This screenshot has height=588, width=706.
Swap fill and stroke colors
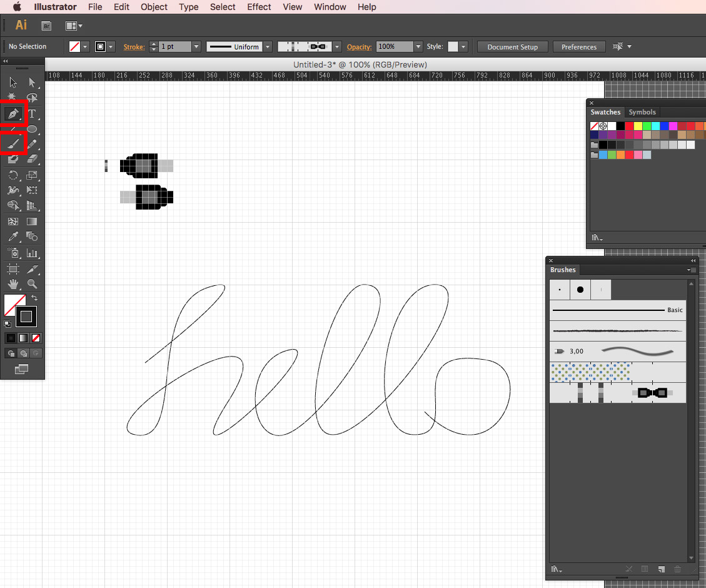35,298
